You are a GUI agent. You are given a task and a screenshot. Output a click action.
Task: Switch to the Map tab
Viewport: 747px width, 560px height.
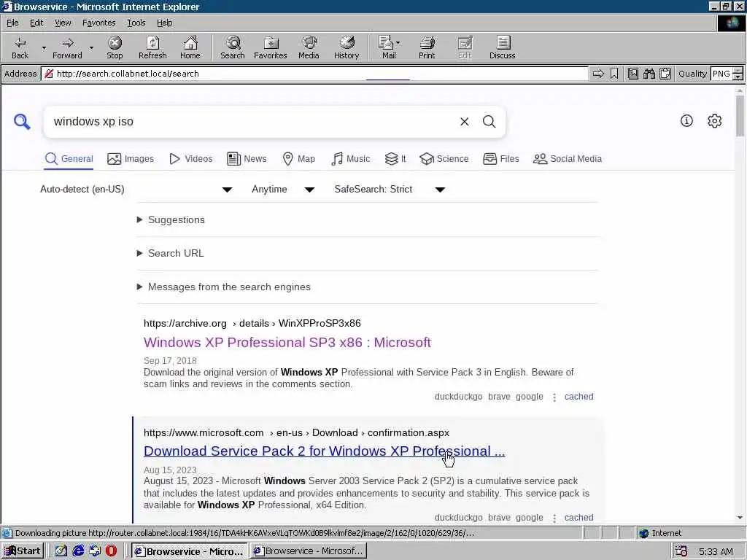click(x=298, y=158)
